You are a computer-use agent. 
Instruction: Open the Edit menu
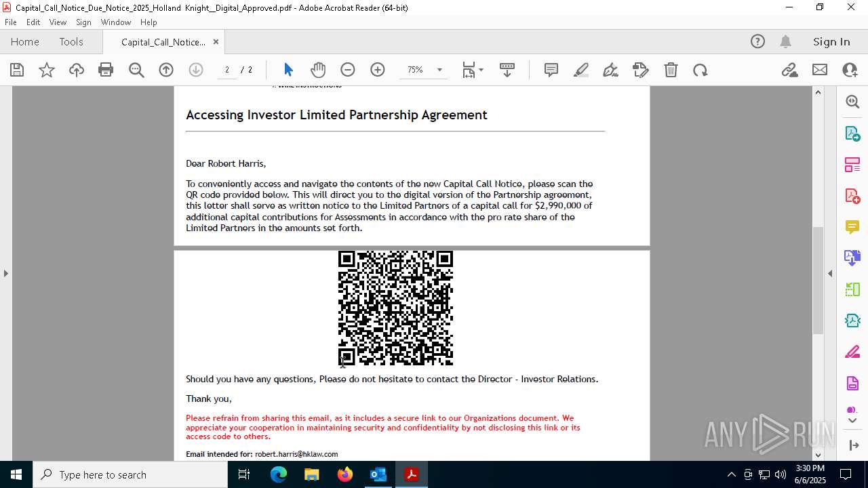tap(33, 22)
